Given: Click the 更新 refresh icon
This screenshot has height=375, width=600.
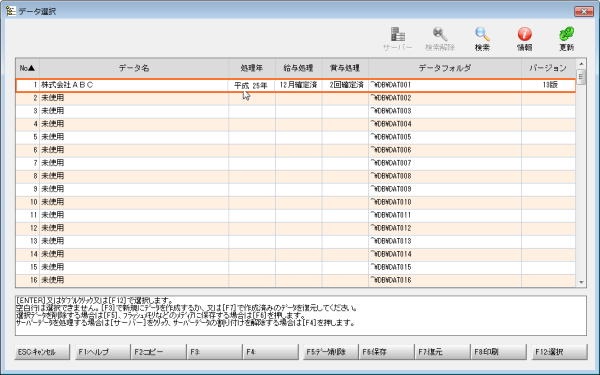Looking at the screenshot, I should [566, 39].
